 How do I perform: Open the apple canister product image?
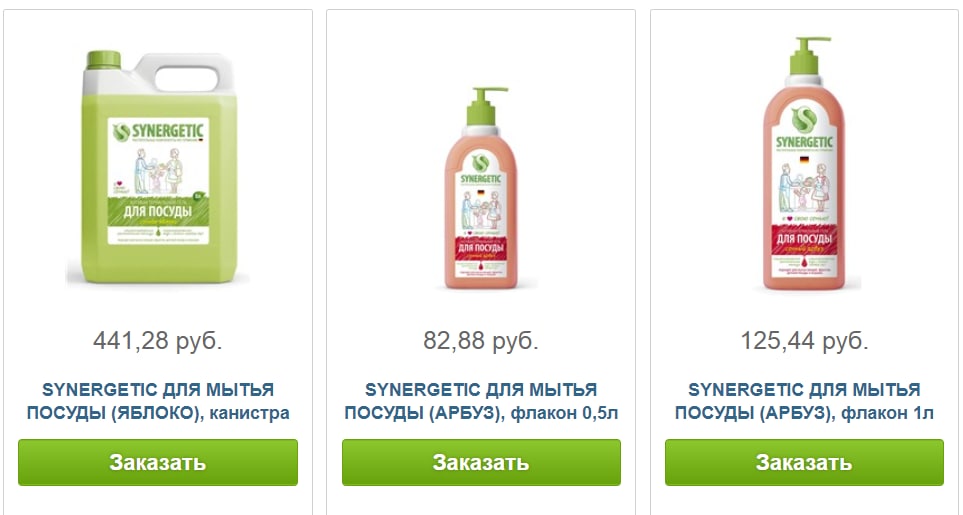tap(158, 168)
